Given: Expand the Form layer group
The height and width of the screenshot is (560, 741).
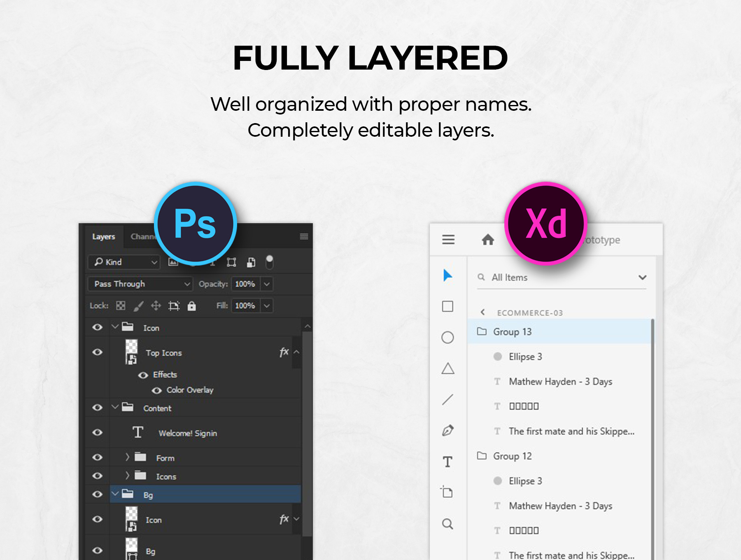Looking at the screenshot, I should point(127,457).
